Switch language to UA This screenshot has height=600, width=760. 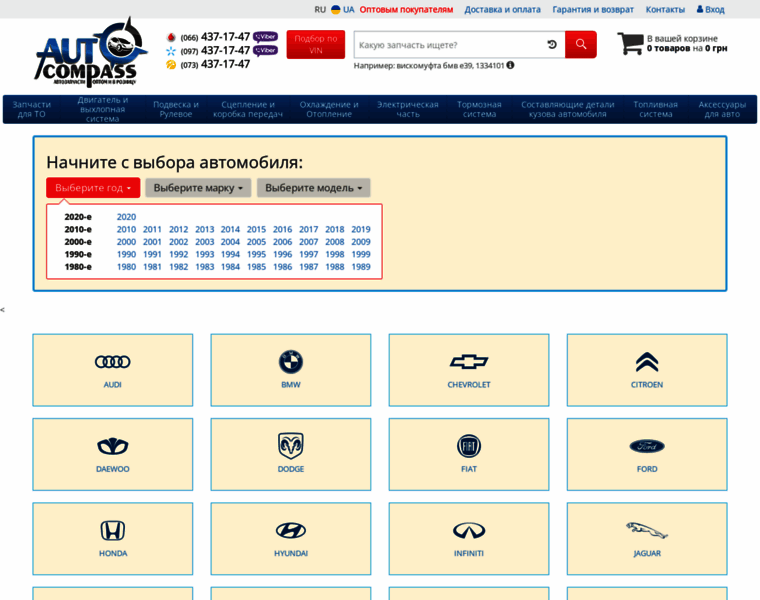(x=348, y=9)
